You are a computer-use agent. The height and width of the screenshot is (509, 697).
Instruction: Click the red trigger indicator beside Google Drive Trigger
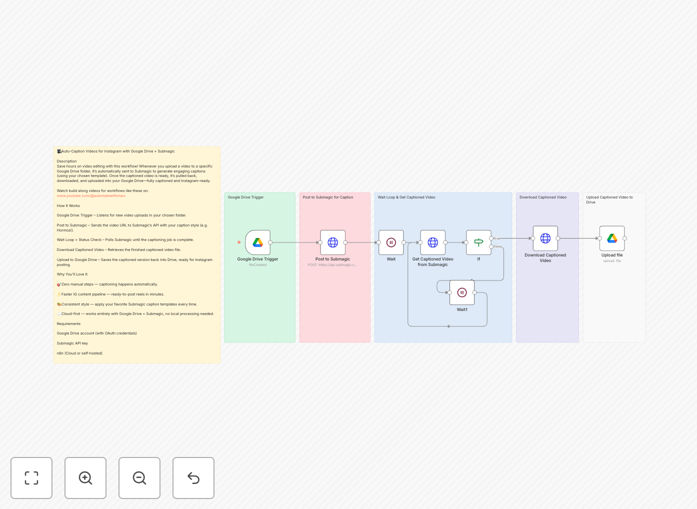click(x=239, y=242)
